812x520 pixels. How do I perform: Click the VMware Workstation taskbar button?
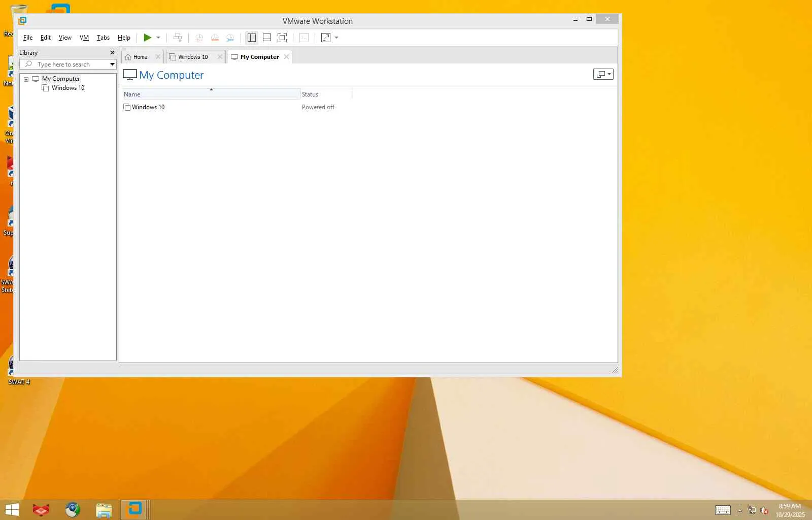(135, 509)
